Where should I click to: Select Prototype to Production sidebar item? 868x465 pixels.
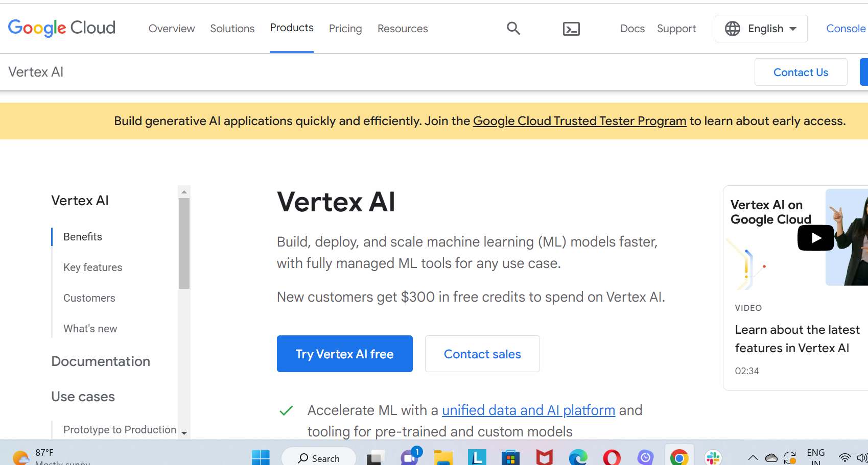pos(120,430)
